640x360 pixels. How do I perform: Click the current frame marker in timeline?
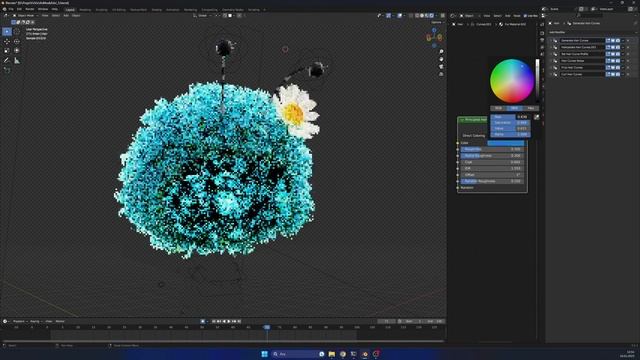pos(267,327)
